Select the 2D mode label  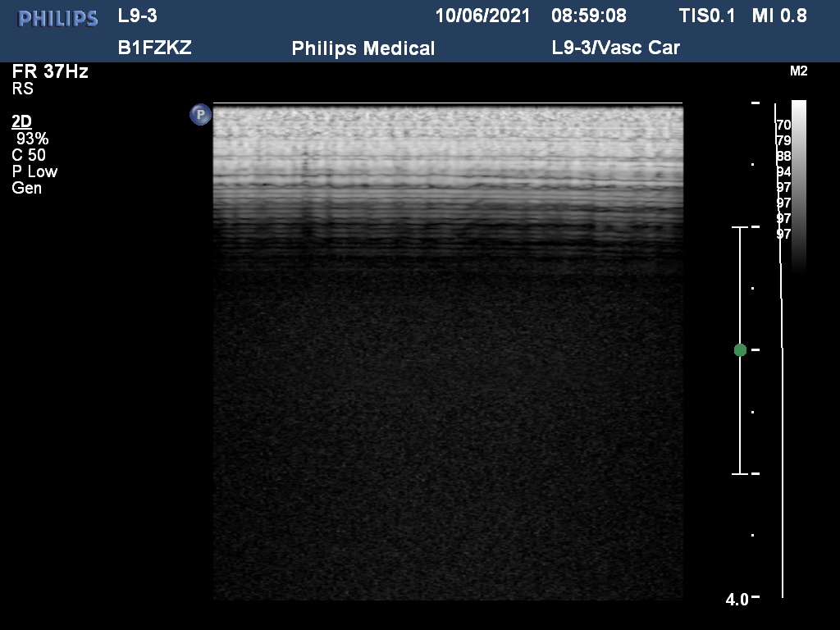click(21, 121)
